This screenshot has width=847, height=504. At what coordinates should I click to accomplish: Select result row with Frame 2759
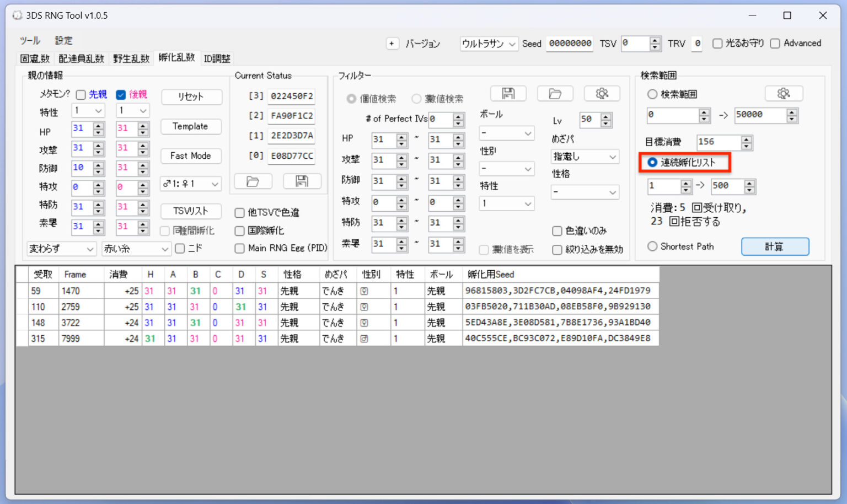click(x=337, y=307)
